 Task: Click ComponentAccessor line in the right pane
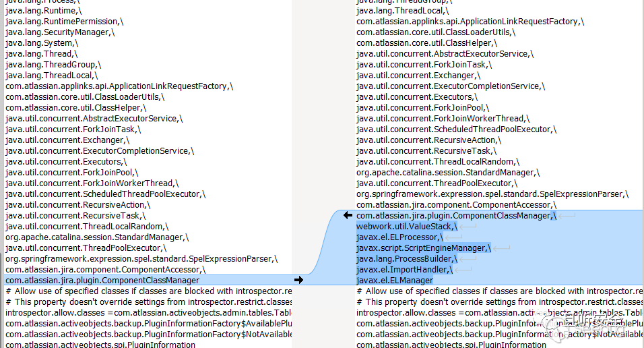coord(456,204)
